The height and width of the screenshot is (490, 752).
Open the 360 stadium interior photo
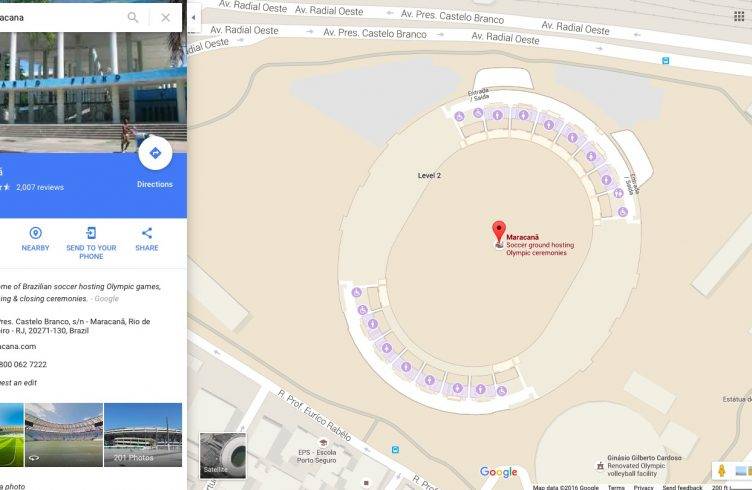point(64,435)
